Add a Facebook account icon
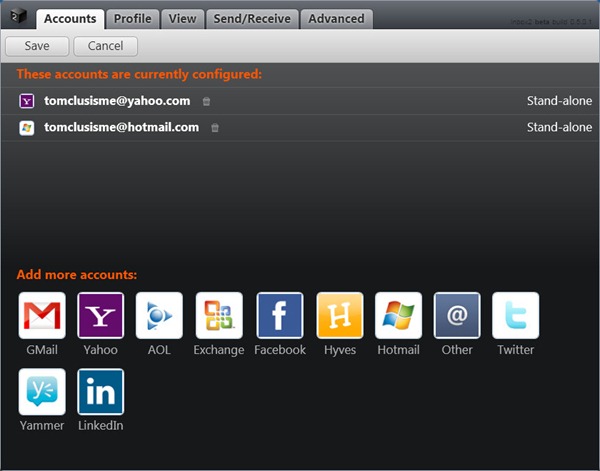Screen dimensions: 600x471 pyautogui.click(x=280, y=315)
